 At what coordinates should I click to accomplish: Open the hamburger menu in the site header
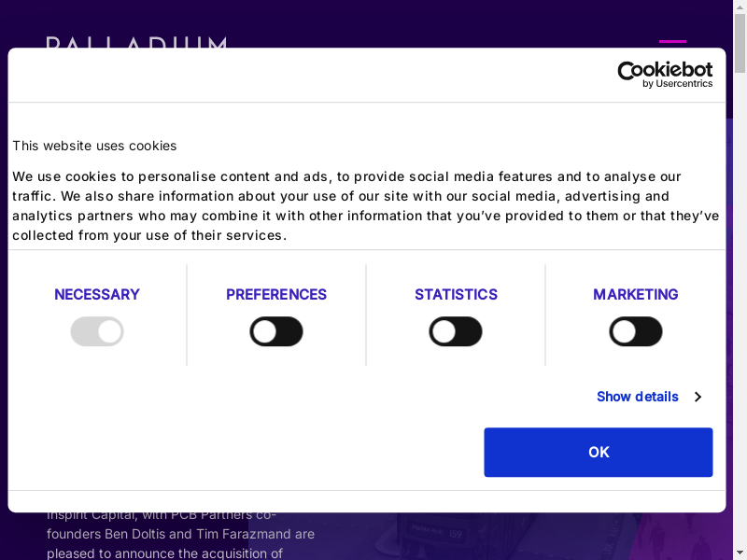point(672,41)
